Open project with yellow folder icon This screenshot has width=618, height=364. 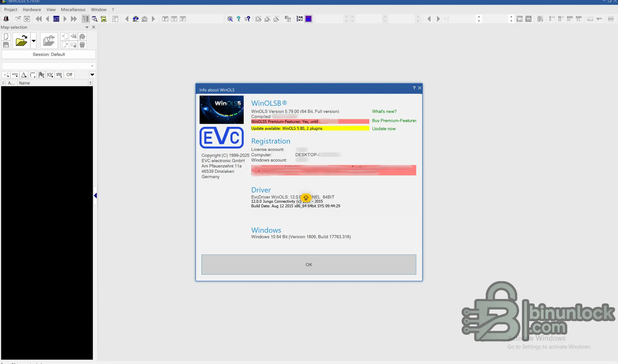click(x=21, y=41)
